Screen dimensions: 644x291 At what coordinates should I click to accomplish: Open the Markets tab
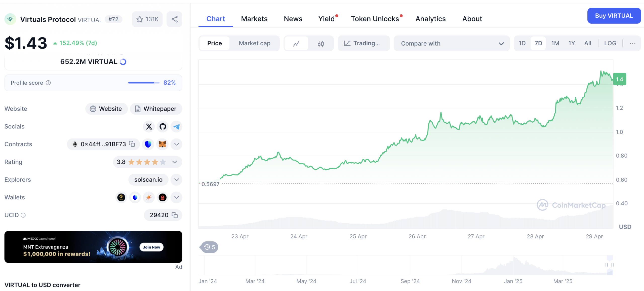pyautogui.click(x=254, y=19)
